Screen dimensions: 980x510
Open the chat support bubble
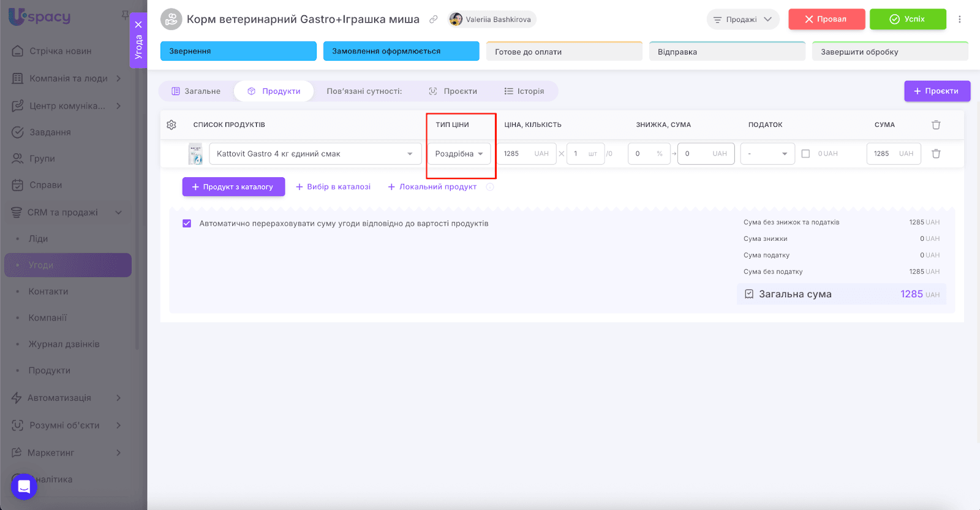24,487
